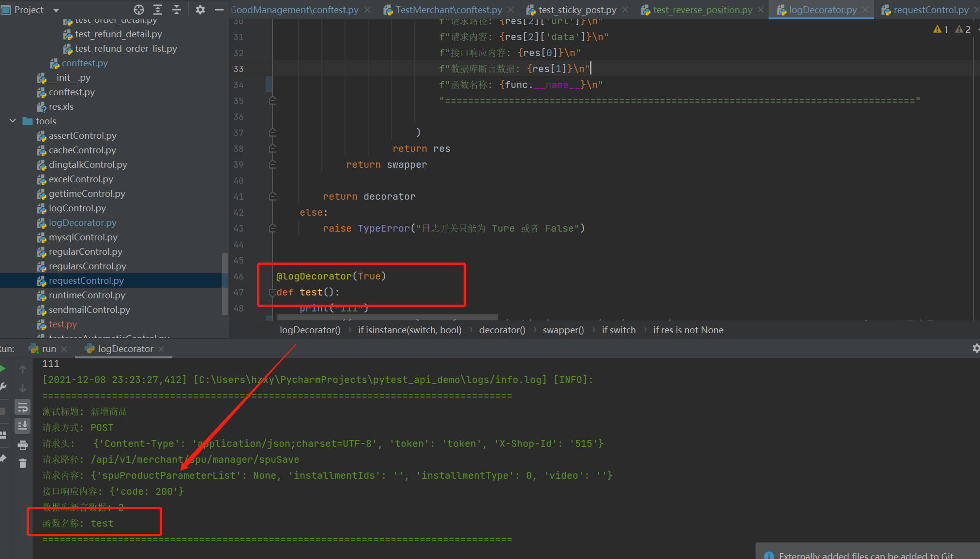
Task: Navigate up the stack trace
Action: coord(23,369)
